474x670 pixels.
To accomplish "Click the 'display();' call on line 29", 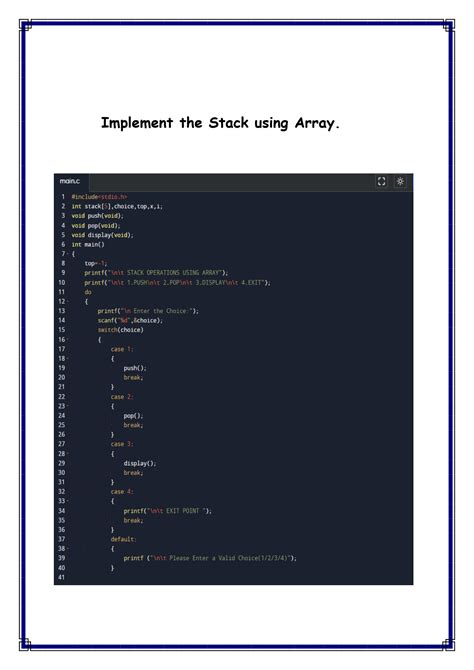I will [140, 463].
